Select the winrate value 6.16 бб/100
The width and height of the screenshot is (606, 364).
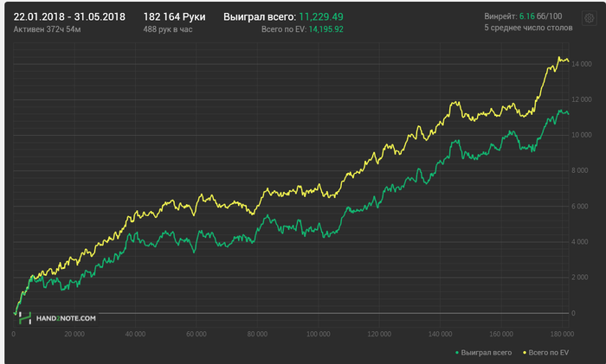pyautogui.click(x=540, y=16)
